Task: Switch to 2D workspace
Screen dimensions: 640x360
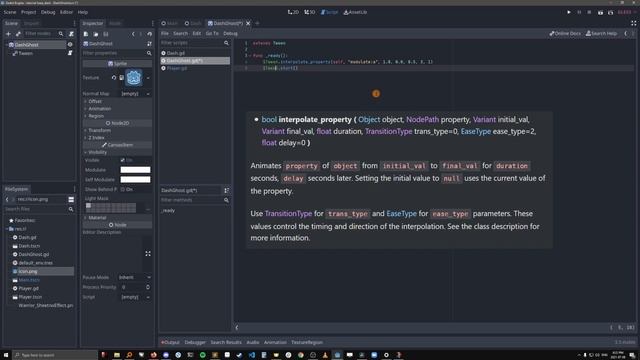Action: pos(293,12)
